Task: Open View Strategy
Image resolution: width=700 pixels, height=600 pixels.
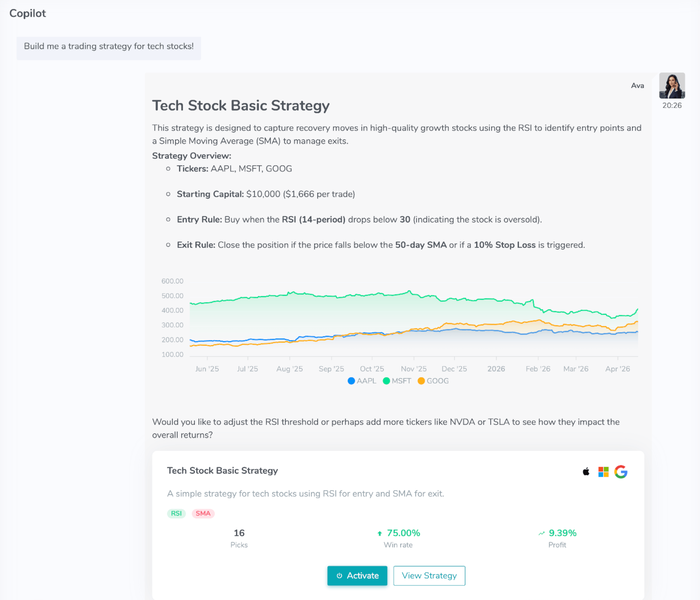Action: [x=429, y=576]
